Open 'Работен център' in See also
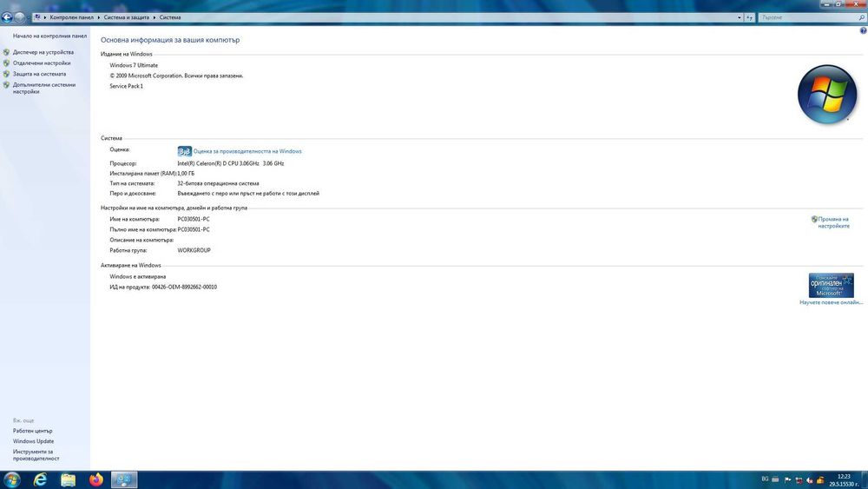Image resolution: width=868 pixels, height=489 pixels. tap(33, 431)
